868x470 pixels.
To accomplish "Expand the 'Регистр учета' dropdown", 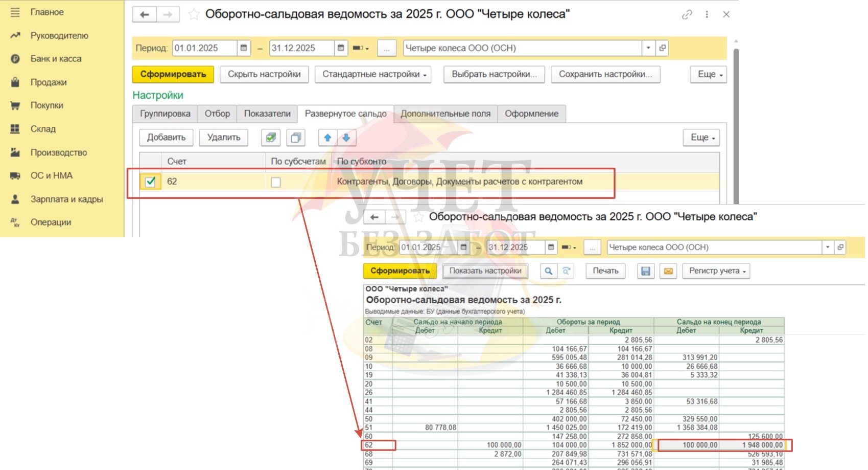I will (x=716, y=271).
